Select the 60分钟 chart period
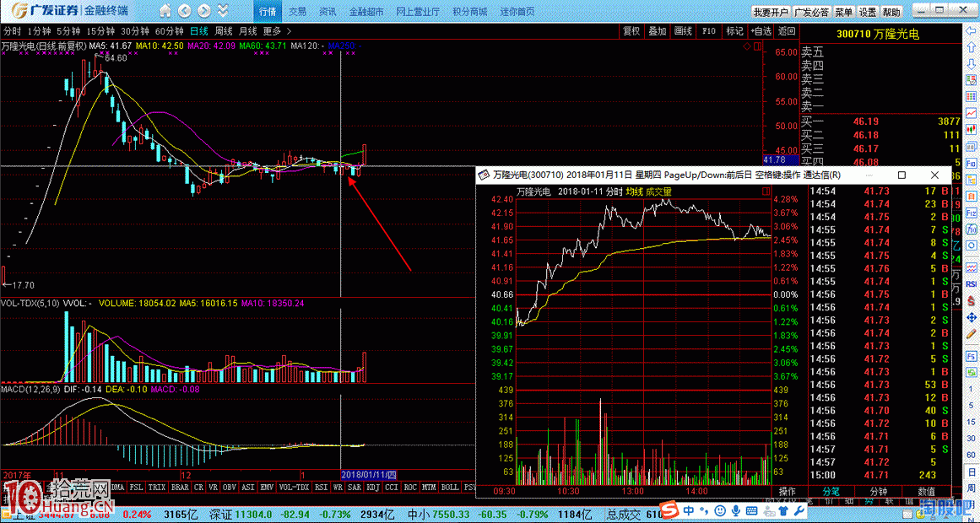 169,30
